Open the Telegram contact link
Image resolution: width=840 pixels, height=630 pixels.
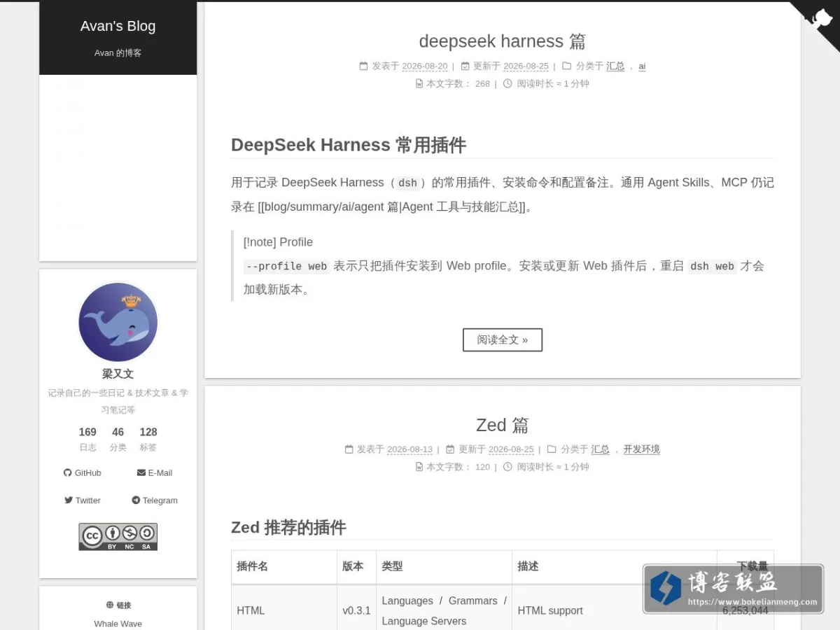point(155,500)
